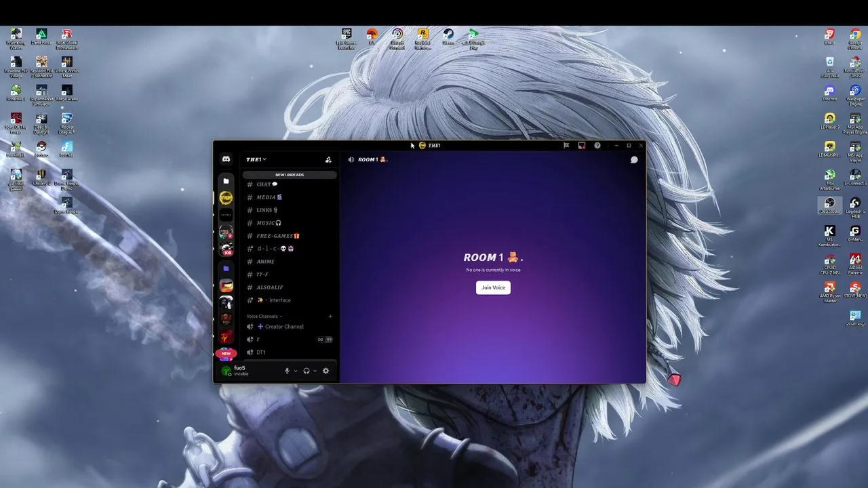This screenshot has width=868, height=488.
Task: Toggle the microphone mute button
Action: tap(287, 371)
